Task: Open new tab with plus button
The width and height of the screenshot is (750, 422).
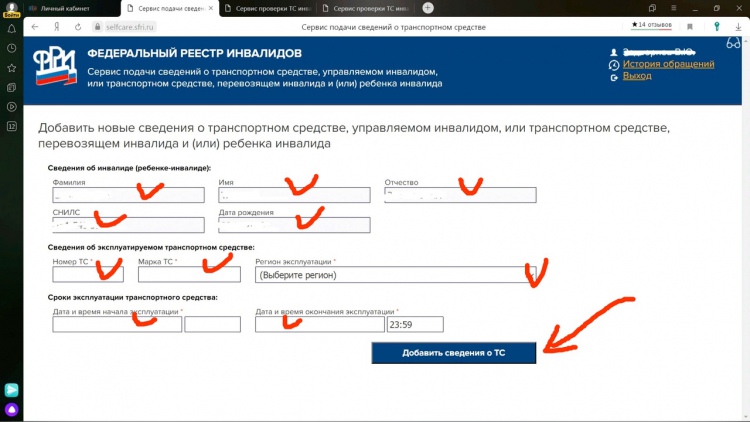Action: (x=428, y=8)
